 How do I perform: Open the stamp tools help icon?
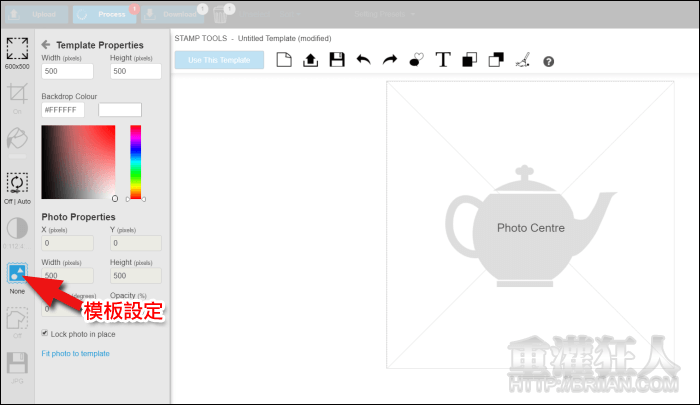pyautogui.click(x=548, y=61)
